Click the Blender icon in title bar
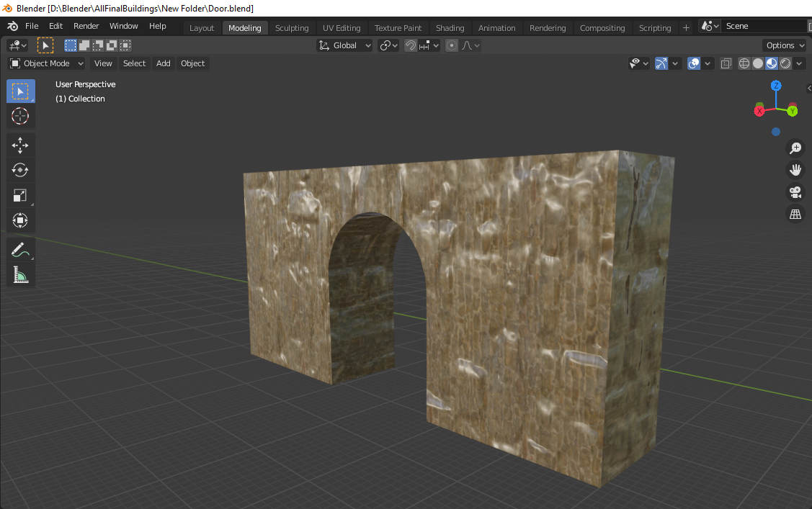This screenshot has width=812, height=509. (x=7, y=8)
